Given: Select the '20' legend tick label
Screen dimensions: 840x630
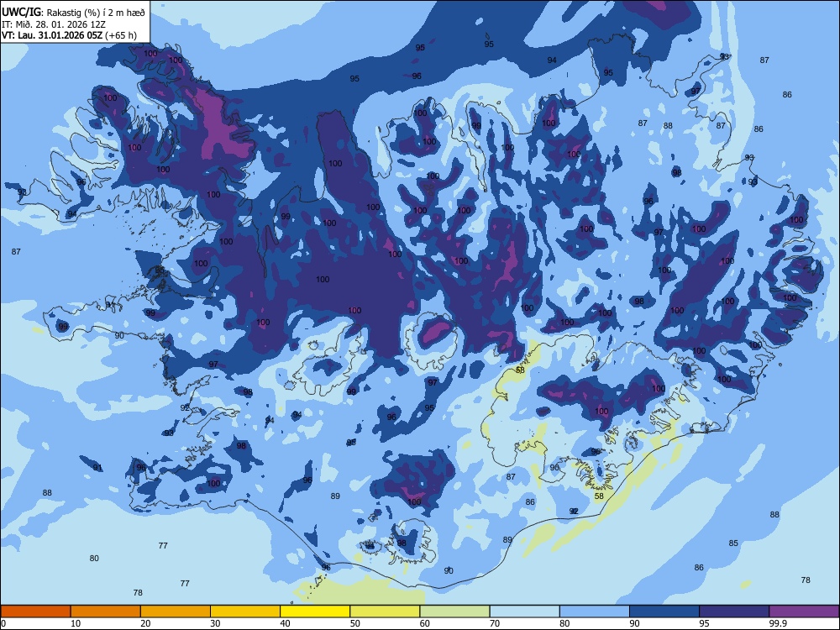Looking at the screenshot, I should coord(145,623).
